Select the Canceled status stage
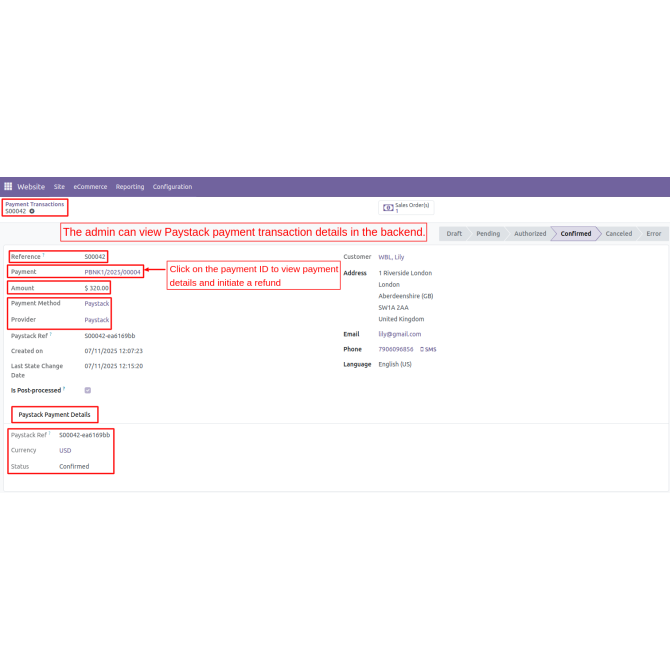The image size is (670, 670). point(618,234)
